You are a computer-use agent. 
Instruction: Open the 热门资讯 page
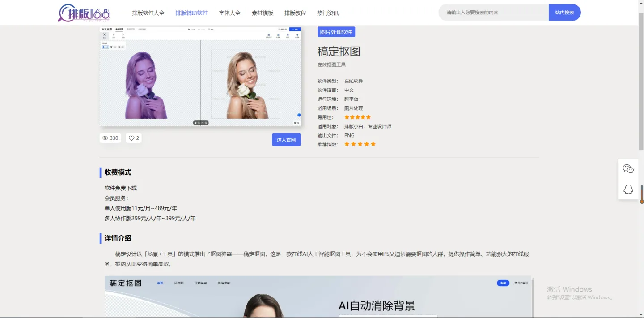point(328,13)
